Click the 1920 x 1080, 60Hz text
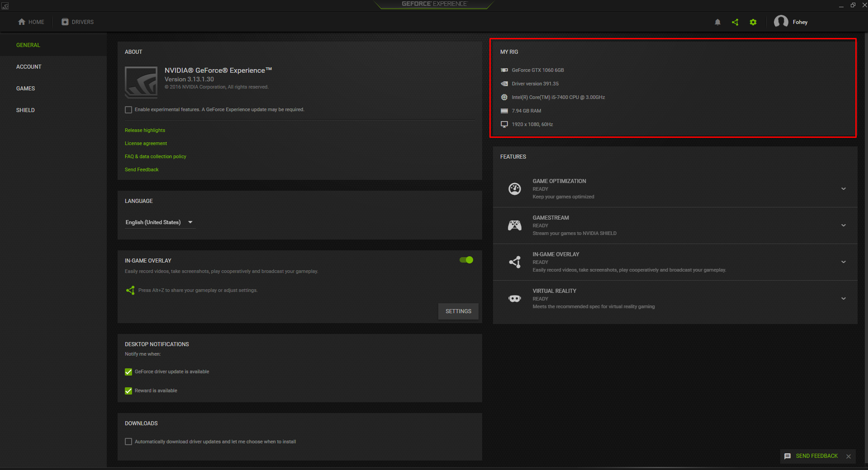The width and height of the screenshot is (868, 470). pos(532,124)
